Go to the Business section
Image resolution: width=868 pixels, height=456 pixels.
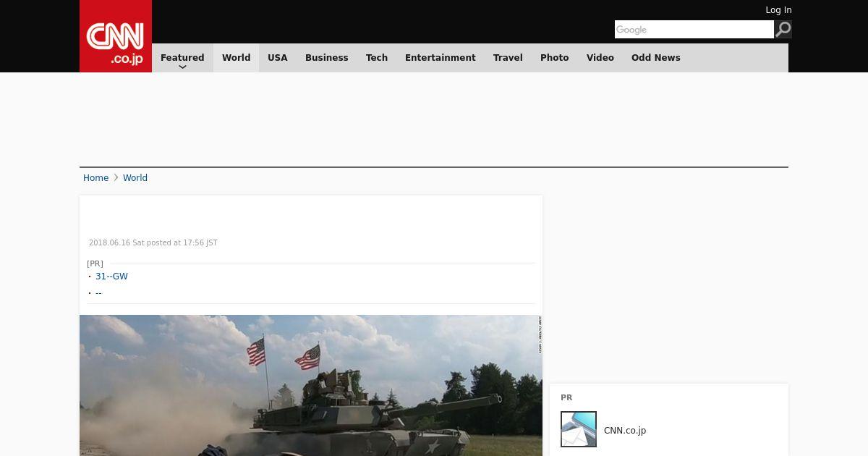point(326,58)
